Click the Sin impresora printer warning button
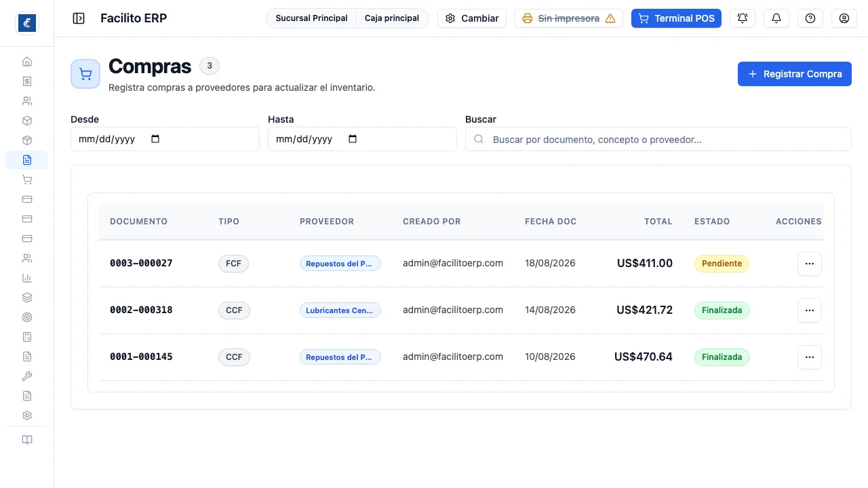Screen dimensions: 868x488 click(569, 18)
